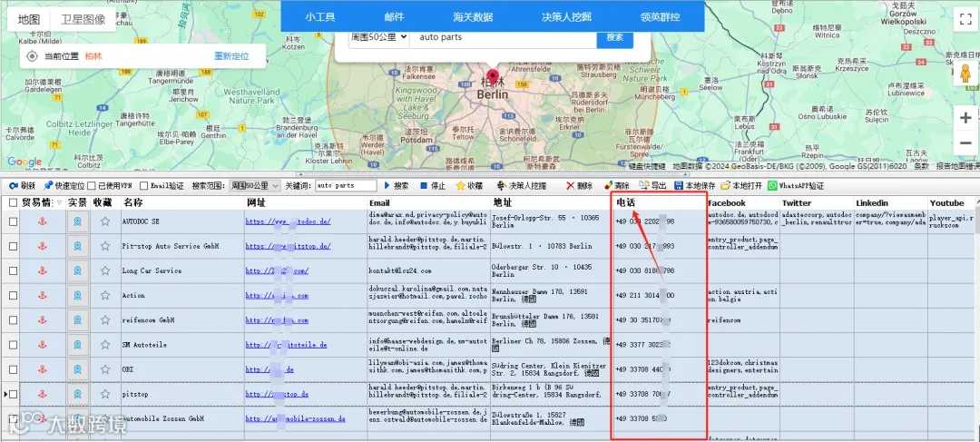Open street view icon for SM Autoteile
This screenshot has width=980, height=442.
pyautogui.click(x=77, y=345)
